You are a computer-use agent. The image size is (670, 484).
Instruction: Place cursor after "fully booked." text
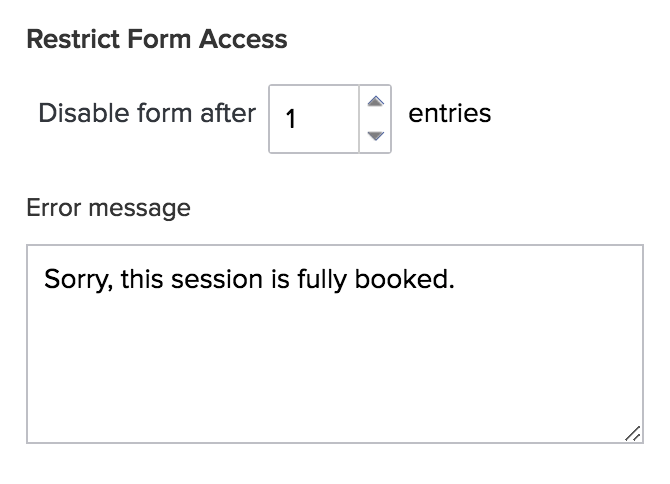coord(456,278)
